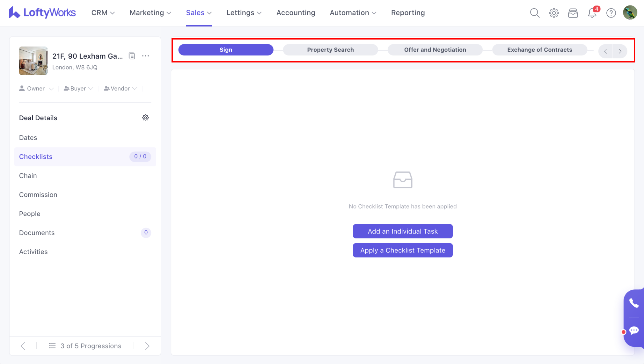644x364 pixels.
Task: Open the phone dialer widget
Action: coord(633,303)
